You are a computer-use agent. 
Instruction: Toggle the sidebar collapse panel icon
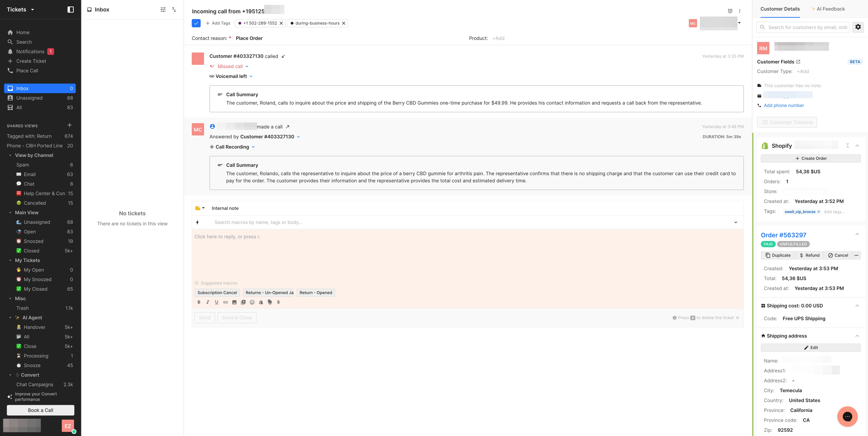(x=71, y=9)
